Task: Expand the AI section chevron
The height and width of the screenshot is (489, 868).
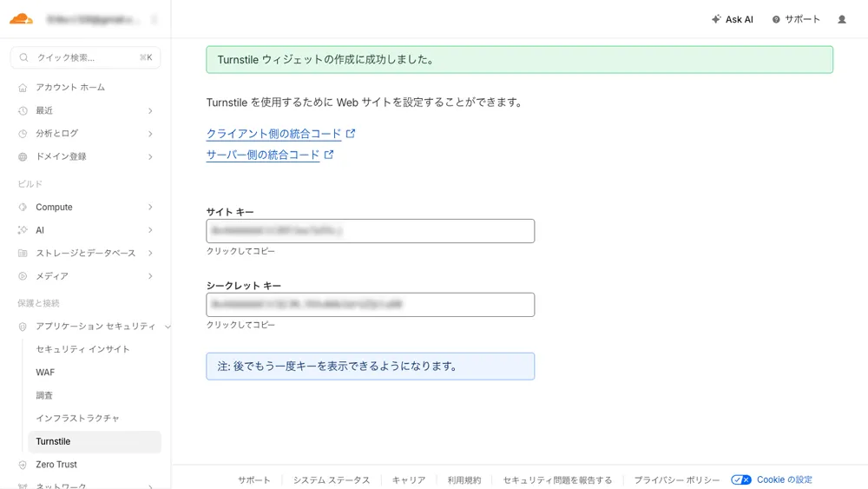Action: 150,230
